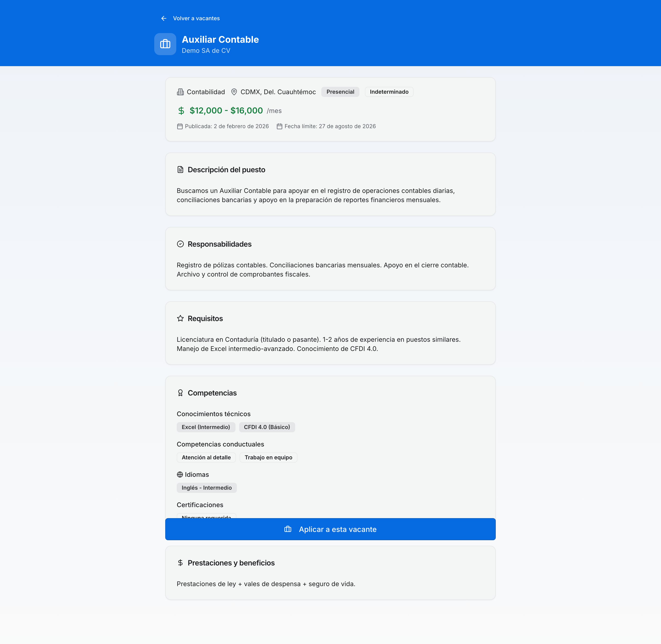Click the Idiomas label
The width and height of the screenshot is (661, 644).
(197, 475)
